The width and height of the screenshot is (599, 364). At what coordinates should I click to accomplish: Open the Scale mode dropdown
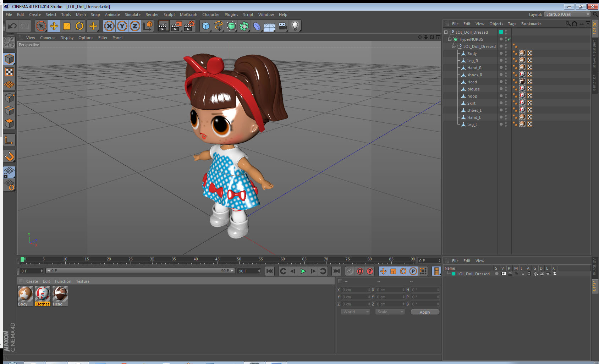point(390,312)
